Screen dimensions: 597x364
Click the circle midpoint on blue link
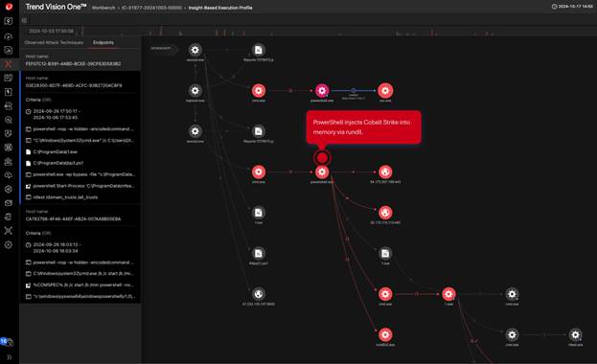tap(354, 91)
